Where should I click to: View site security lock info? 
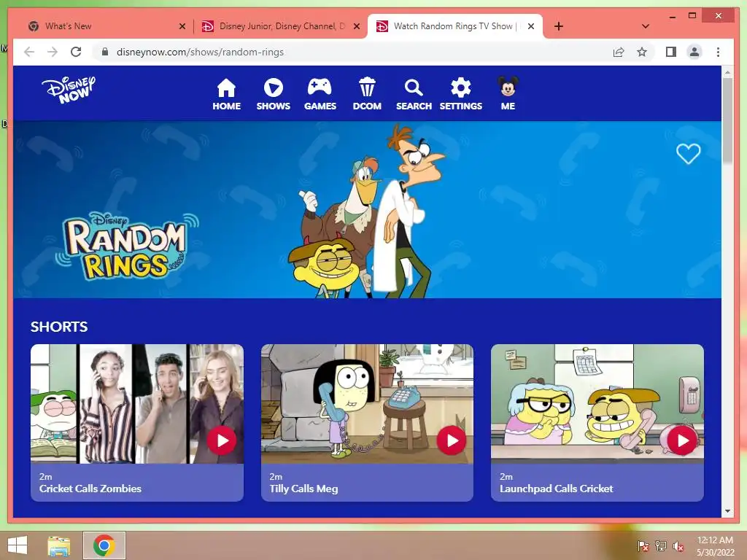coord(105,52)
